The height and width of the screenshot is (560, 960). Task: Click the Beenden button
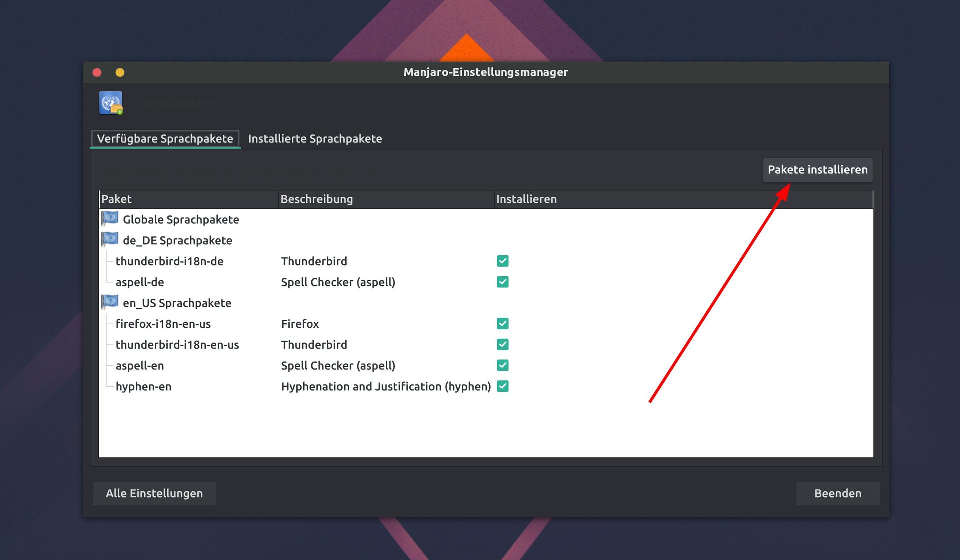pos(838,493)
